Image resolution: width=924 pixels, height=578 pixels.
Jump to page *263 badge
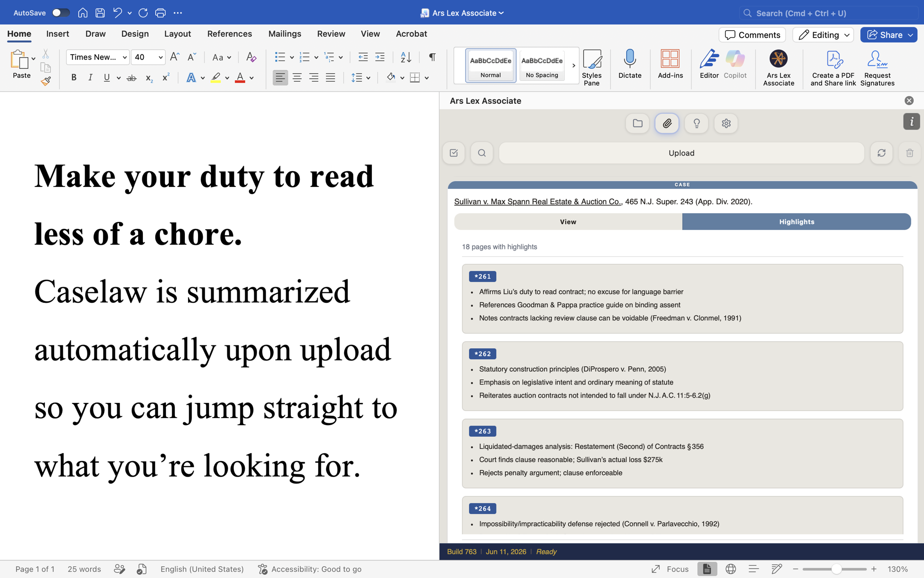click(x=482, y=431)
